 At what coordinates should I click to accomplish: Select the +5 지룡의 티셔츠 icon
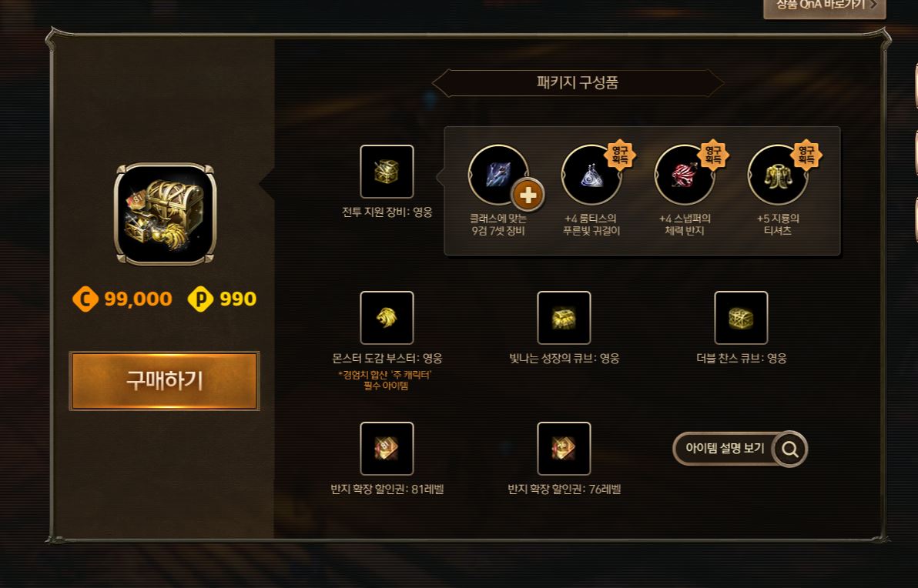pos(778,175)
